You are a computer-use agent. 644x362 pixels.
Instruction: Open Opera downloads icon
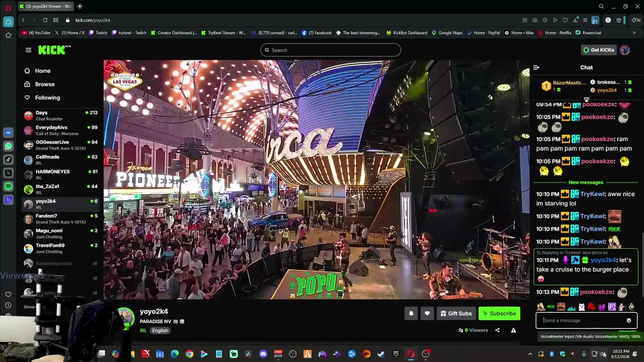coord(575,20)
